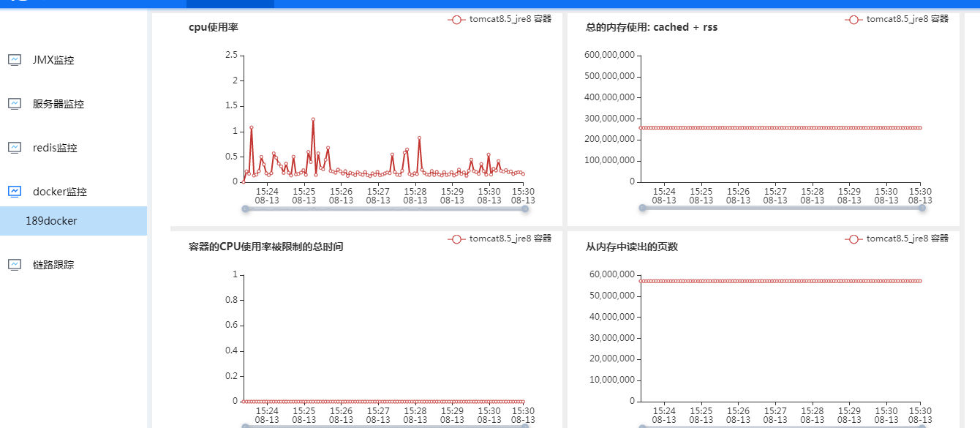Click the 链路跟踪 monitor icon
The height and width of the screenshot is (428, 980).
point(15,265)
